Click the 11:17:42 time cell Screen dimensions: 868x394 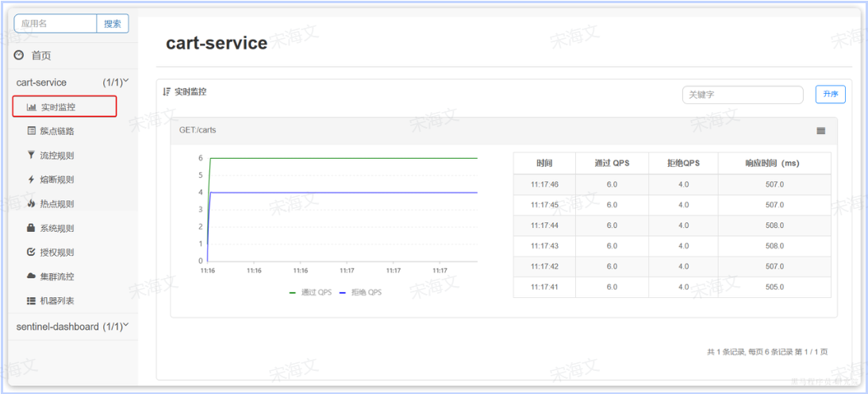(544, 267)
